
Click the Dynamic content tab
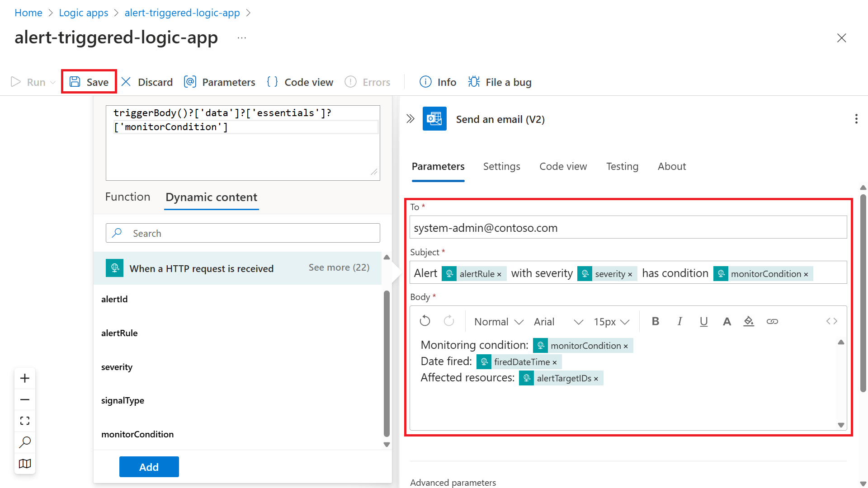click(211, 197)
